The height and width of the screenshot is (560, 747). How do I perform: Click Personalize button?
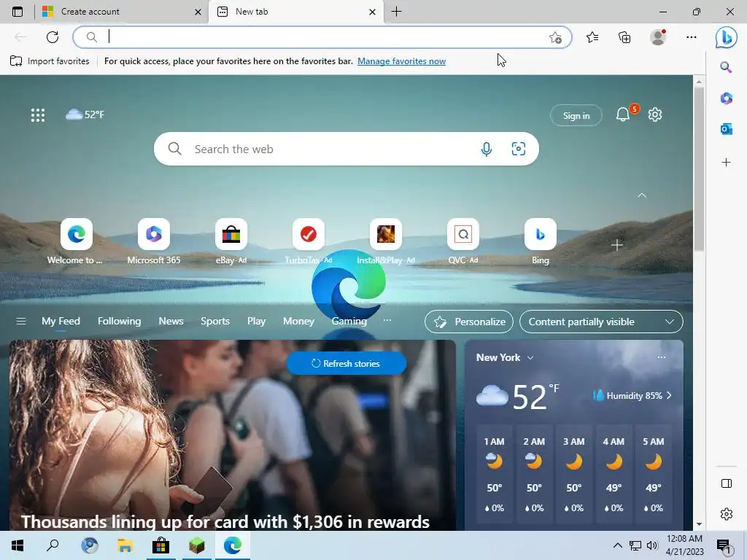(469, 322)
